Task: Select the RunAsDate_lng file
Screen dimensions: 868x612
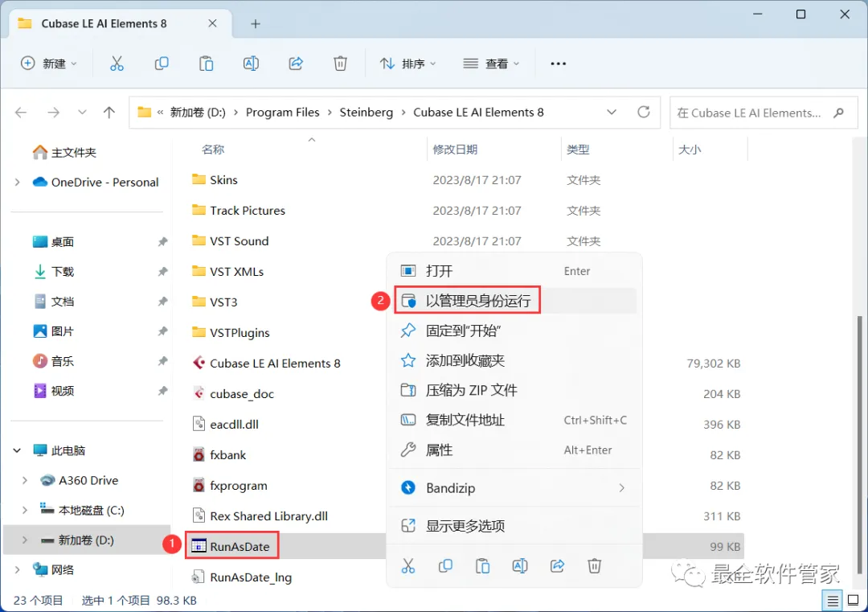Action: pyautogui.click(x=242, y=577)
